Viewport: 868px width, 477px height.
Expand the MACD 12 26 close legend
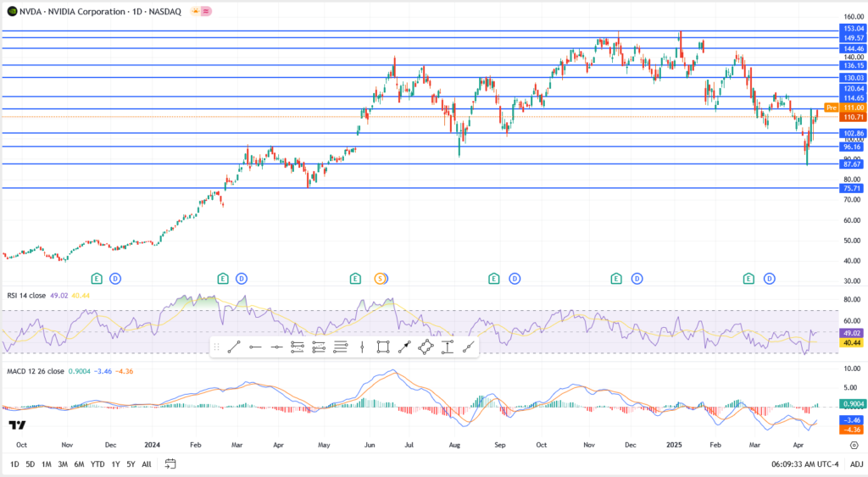click(x=41, y=371)
